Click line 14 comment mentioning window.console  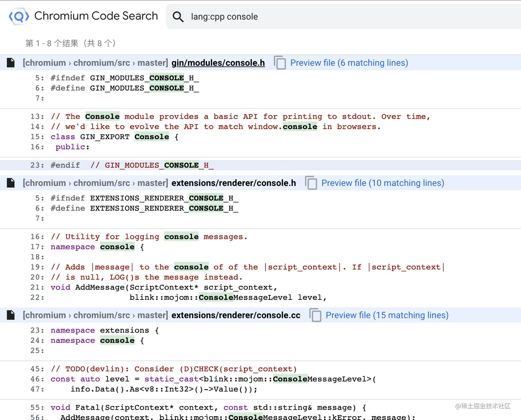(216, 126)
